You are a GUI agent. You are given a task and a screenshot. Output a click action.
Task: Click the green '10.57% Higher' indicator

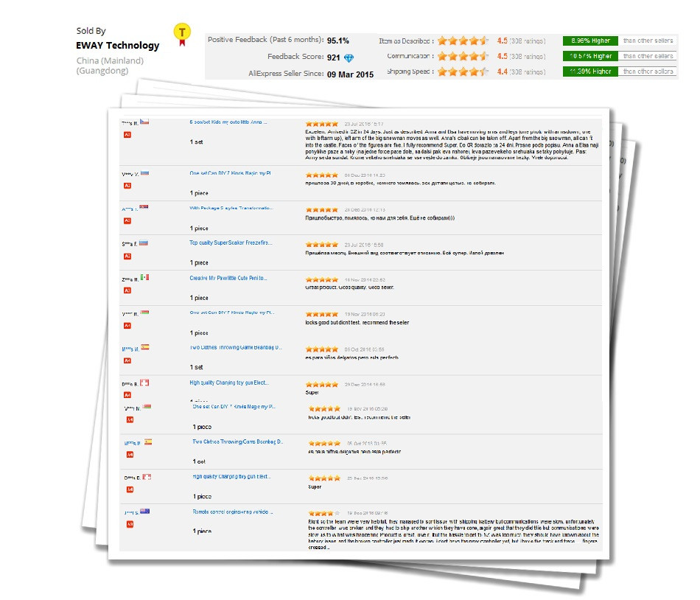click(x=589, y=56)
